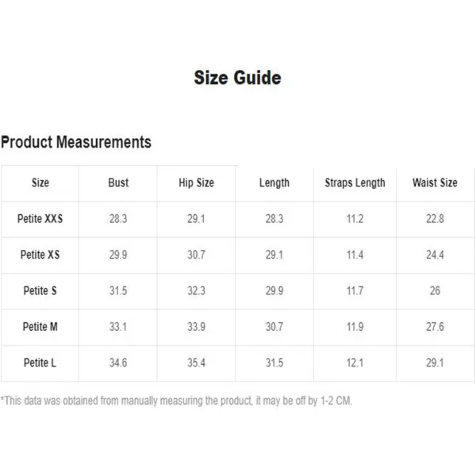476x476 pixels.
Task: Select the Petite L row label
Action: [40, 363]
